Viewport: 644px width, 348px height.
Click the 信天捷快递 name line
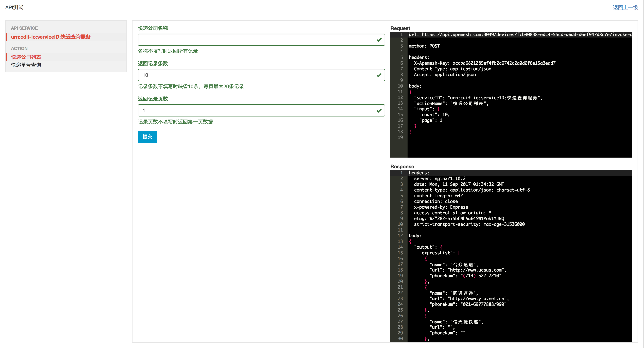click(456, 322)
